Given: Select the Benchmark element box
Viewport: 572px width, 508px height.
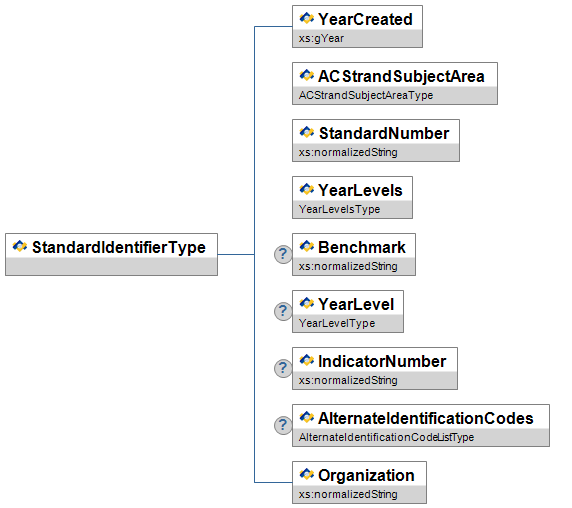Looking at the screenshot, I should pos(354,255).
